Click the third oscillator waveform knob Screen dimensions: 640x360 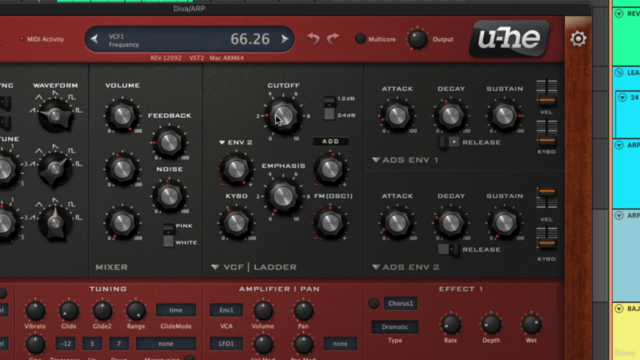tap(55, 223)
